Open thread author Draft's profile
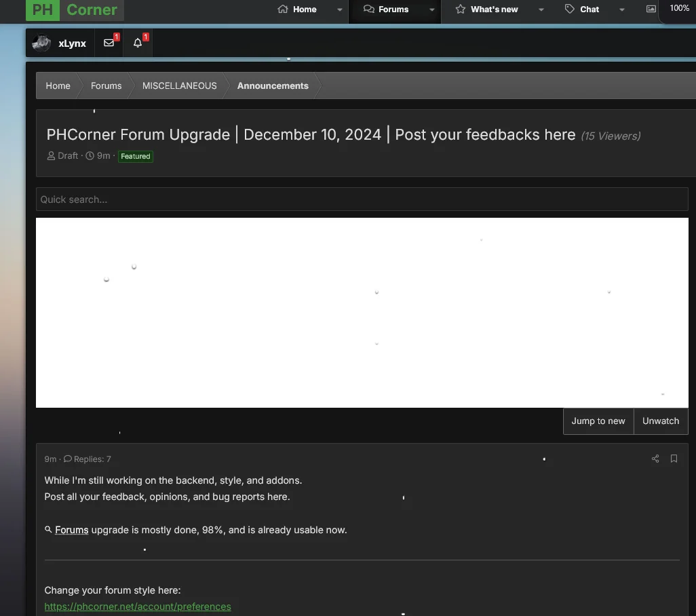The image size is (696, 616). (67, 156)
